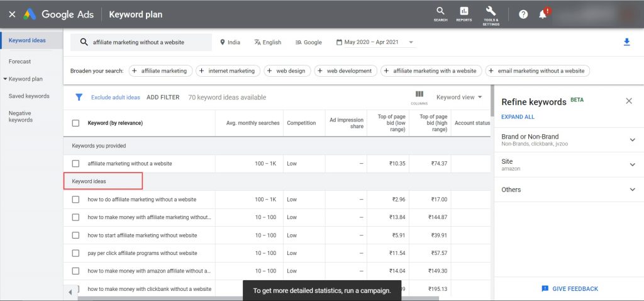The image size is (644, 301).
Task: Open the notifications bell icon
Action: (x=543, y=14)
